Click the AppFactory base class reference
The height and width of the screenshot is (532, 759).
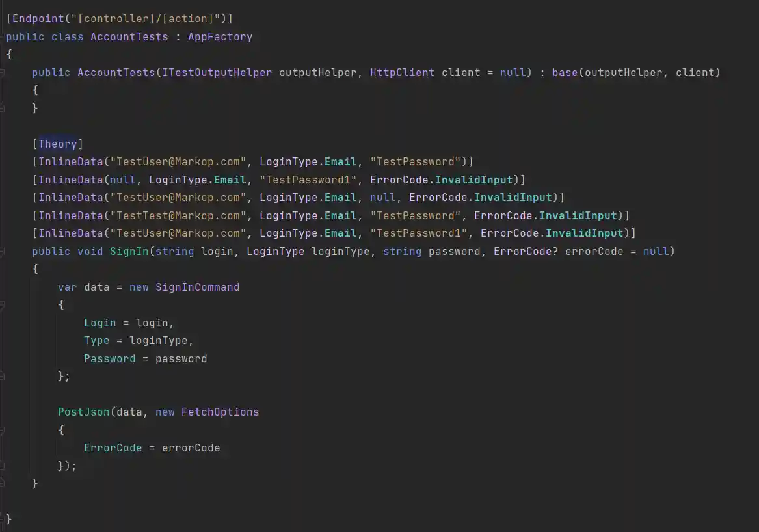point(220,36)
